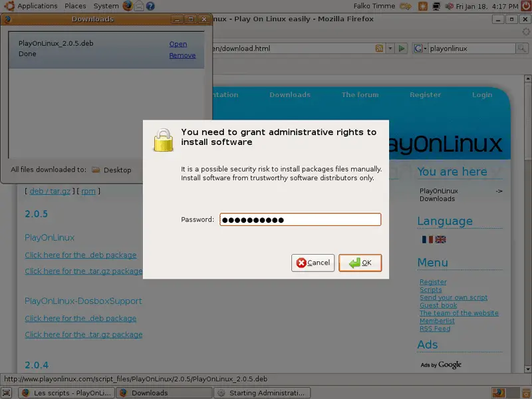The height and width of the screenshot is (399, 532).
Task: Click the RSS feed icon in Firefox address bar
Action: [379, 48]
